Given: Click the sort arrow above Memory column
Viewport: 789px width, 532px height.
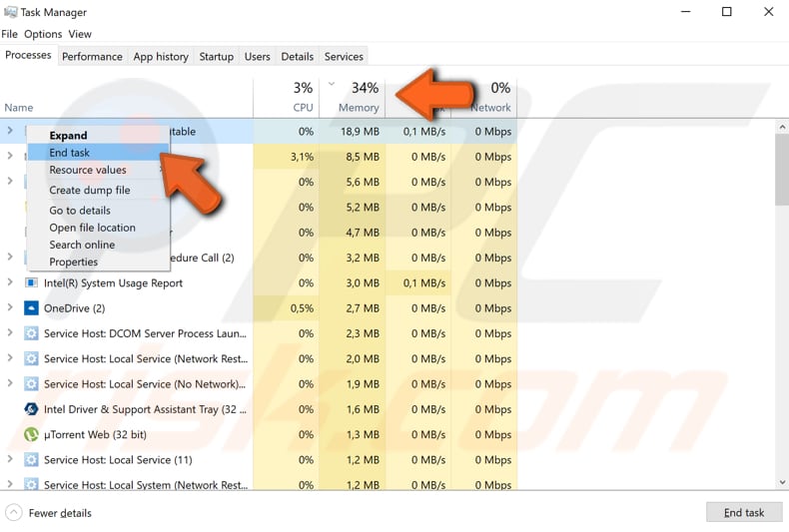Looking at the screenshot, I should (332, 84).
